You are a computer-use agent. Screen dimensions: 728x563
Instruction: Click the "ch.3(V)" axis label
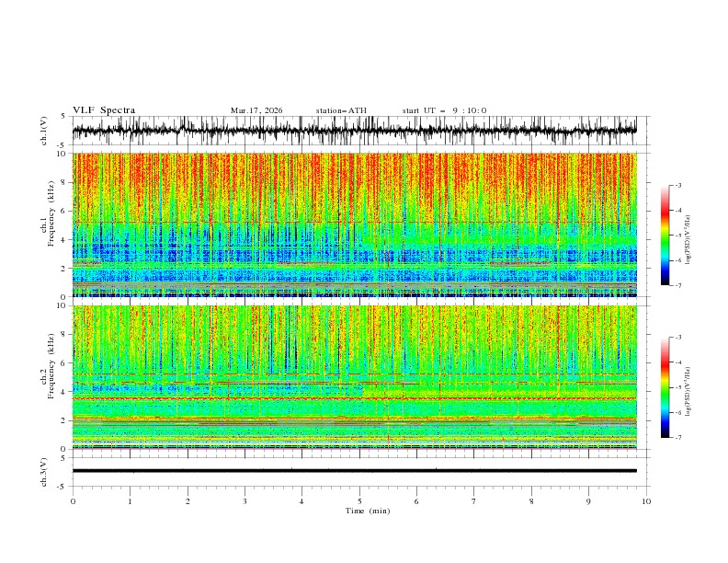coord(44,472)
